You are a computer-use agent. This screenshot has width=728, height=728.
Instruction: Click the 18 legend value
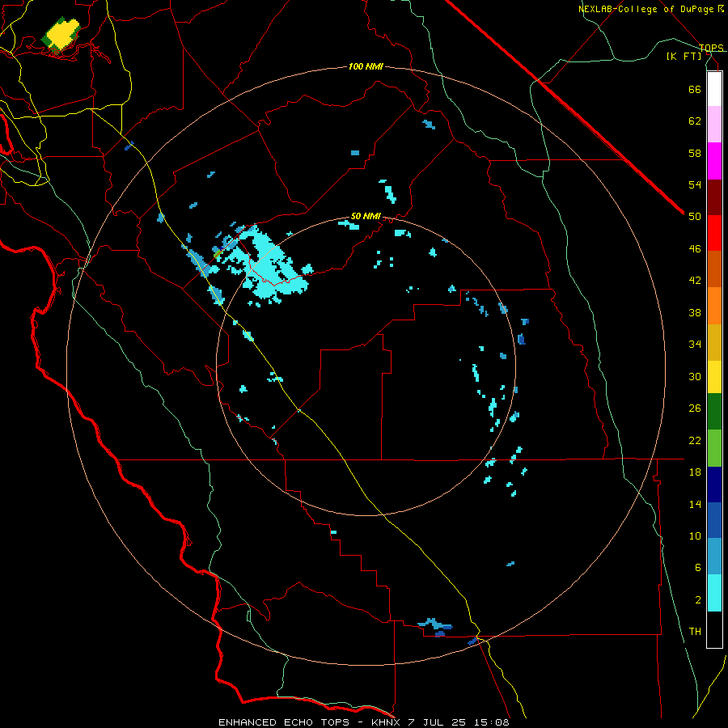pyautogui.click(x=695, y=472)
